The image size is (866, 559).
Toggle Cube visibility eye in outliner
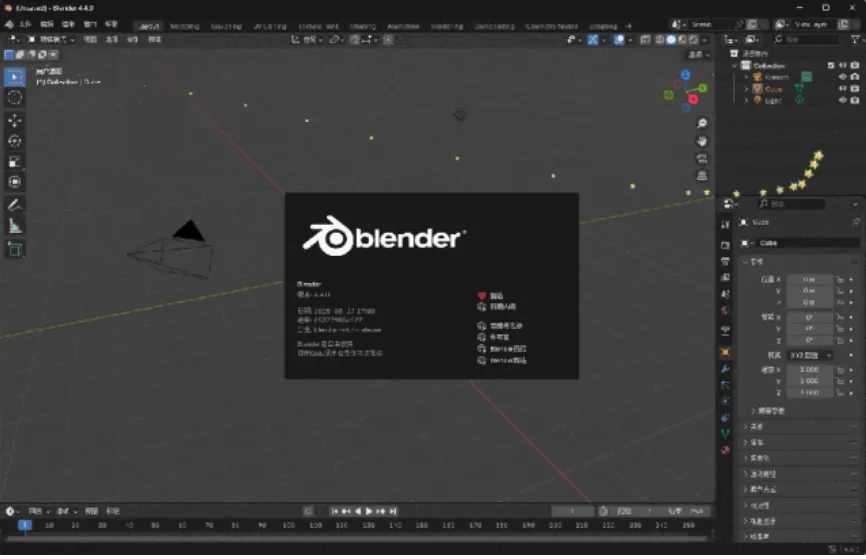pyautogui.click(x=843, y=88)
